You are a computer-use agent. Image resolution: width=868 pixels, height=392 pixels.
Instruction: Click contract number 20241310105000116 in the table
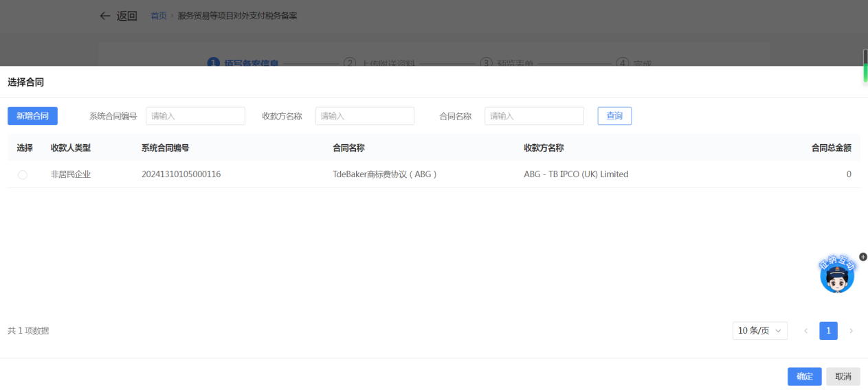(181, 174)
